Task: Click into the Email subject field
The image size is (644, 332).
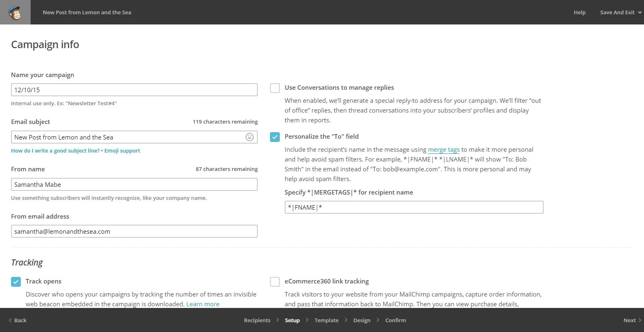Action: coord(134,137)
